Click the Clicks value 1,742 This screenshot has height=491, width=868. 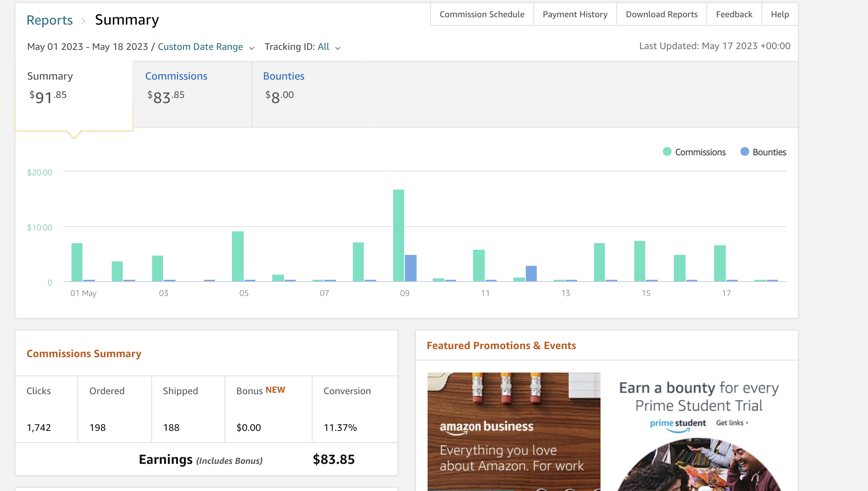pos(39,428)
